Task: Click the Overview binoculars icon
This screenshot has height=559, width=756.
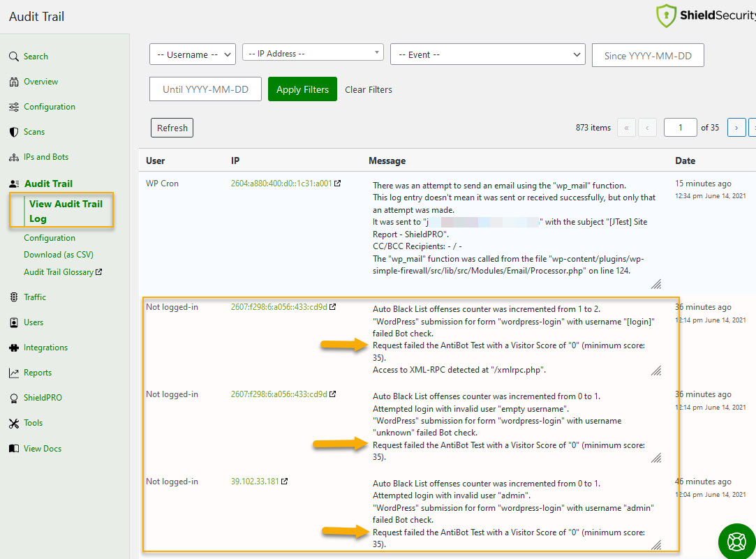Action: point(14,82)
